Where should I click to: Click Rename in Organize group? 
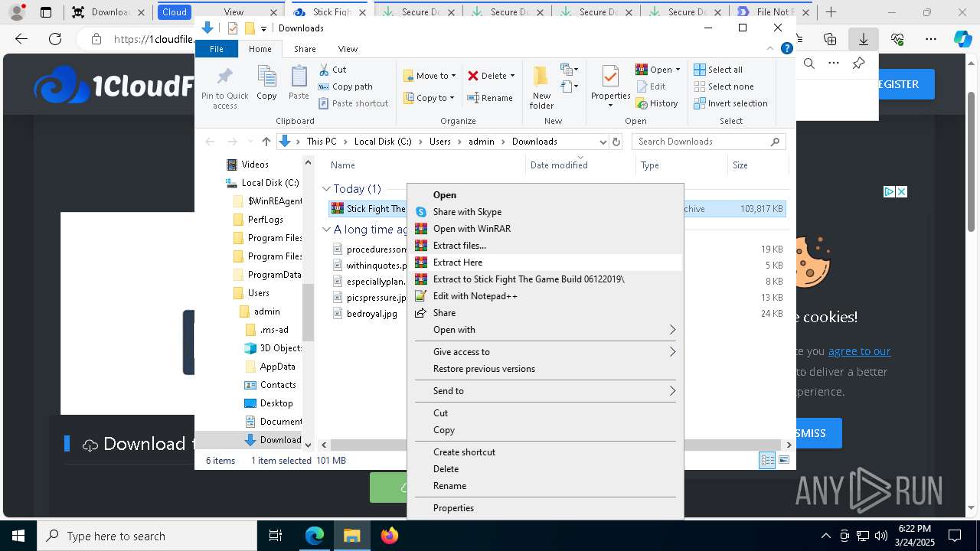pos(490,98)
